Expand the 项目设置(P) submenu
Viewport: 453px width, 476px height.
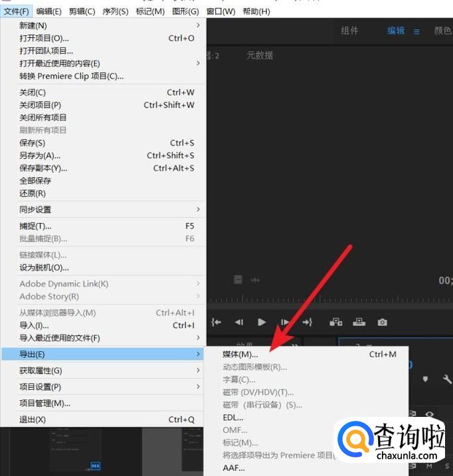tap(103, 387)
